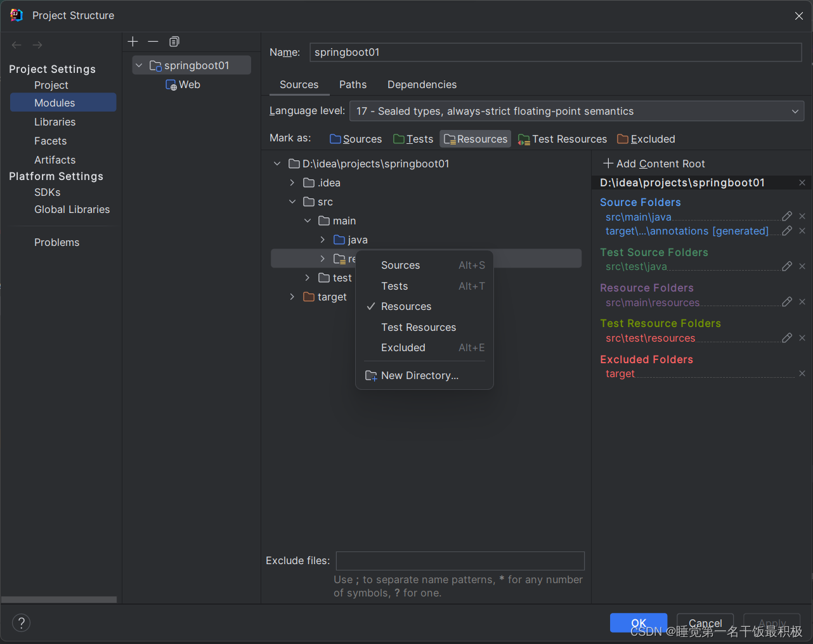Open the Language level dropdown
This screenshot has width=813, height=644.
795,111
